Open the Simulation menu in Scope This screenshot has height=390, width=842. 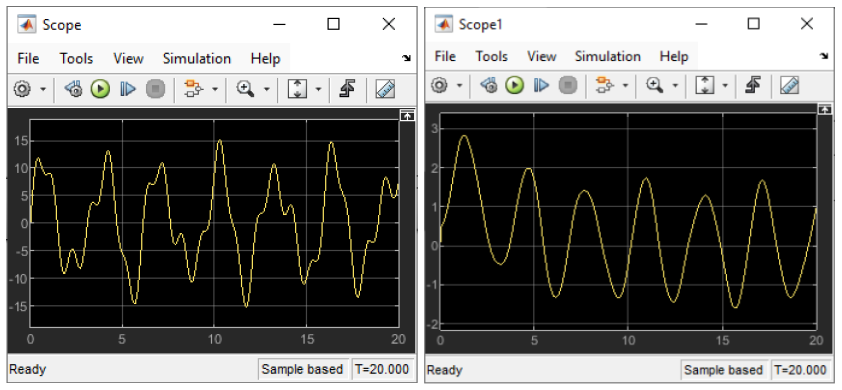coord(197,59)
